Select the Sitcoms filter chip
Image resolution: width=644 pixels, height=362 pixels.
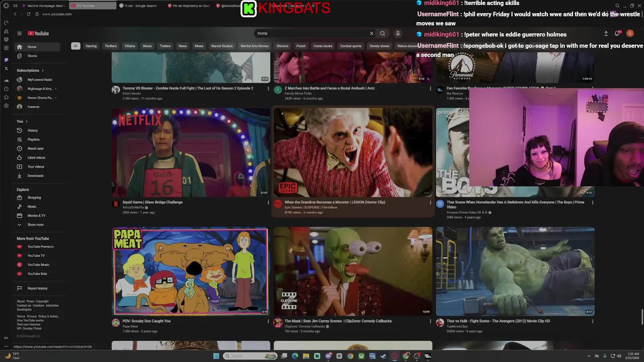(283, 46)
